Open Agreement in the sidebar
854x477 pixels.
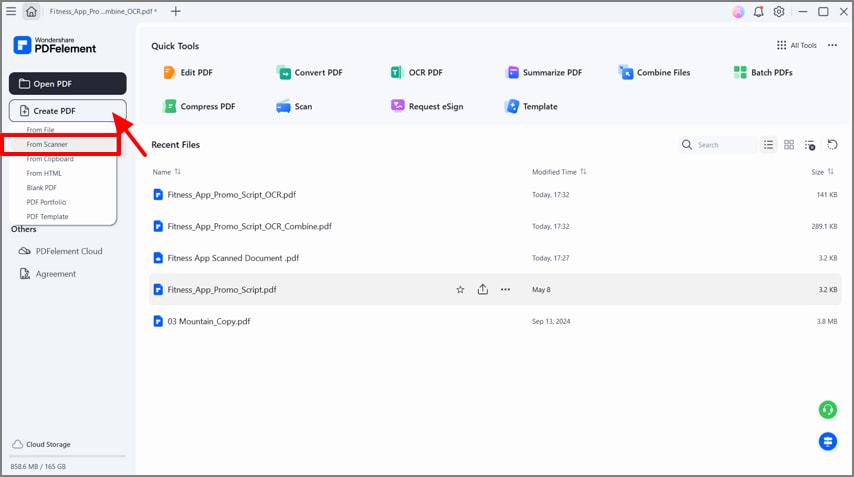coord(47,274)
